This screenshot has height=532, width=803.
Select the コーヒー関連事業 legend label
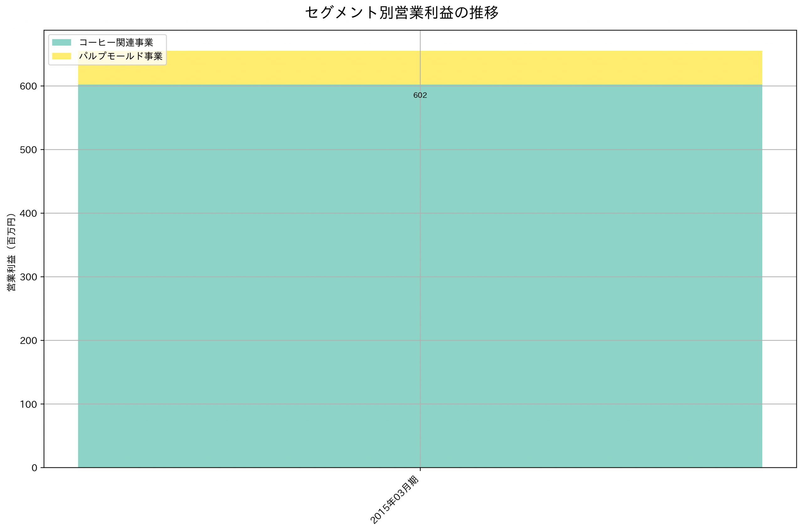pyautogui.click(x=116, y=42)
